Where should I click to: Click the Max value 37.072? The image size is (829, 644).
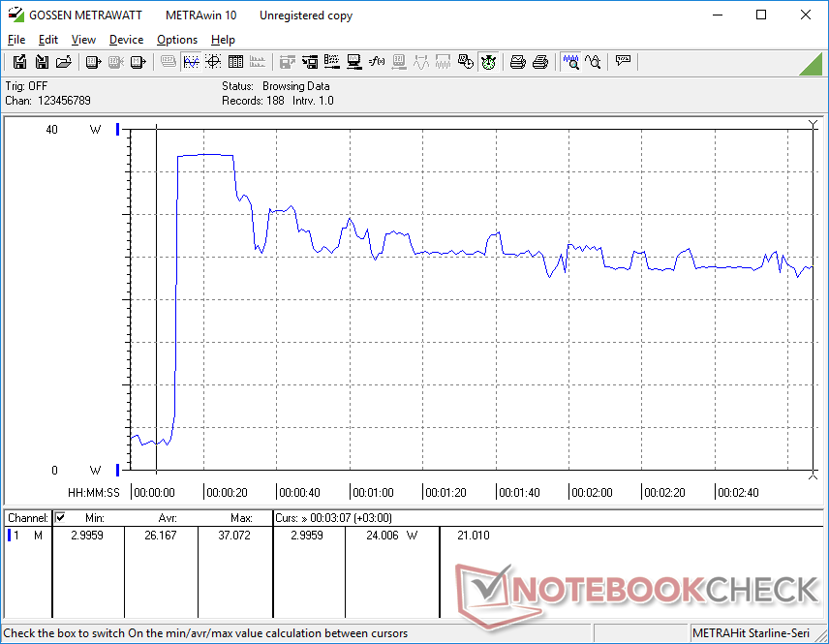tap(234, 536)
